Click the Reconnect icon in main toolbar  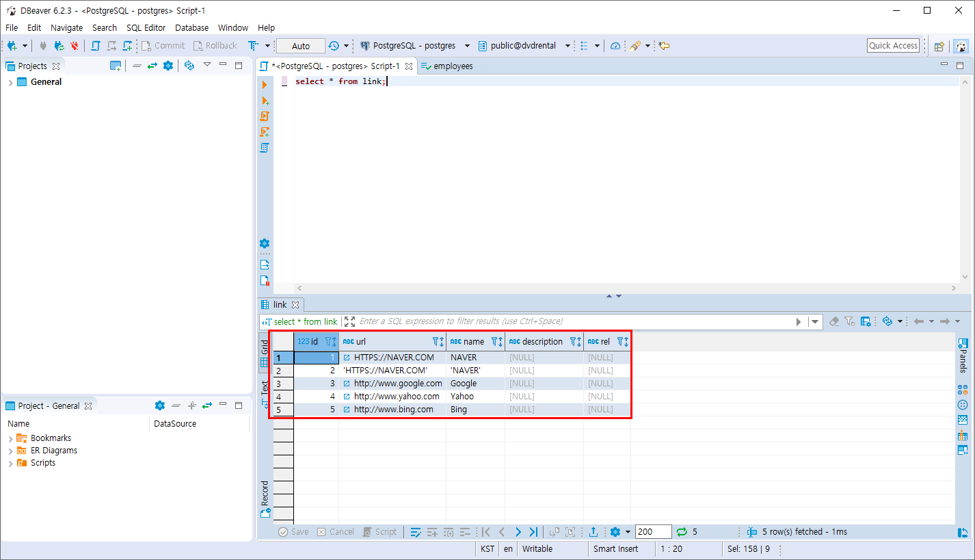pos(59,46)
